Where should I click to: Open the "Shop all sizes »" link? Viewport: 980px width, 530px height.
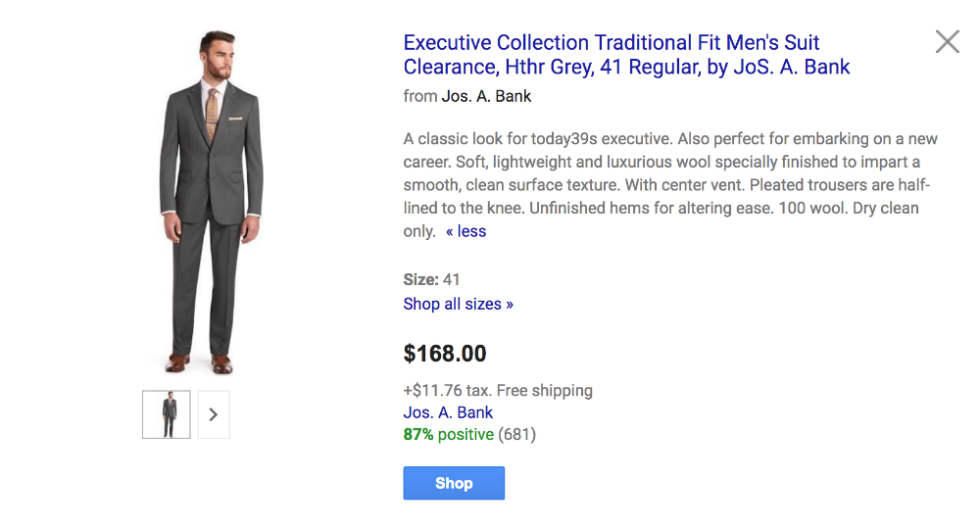[458, 304]
